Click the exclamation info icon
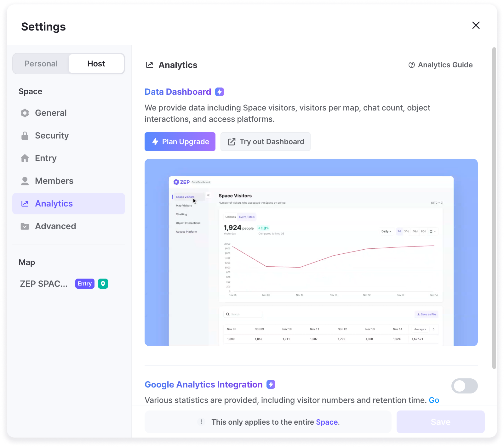 tap(201, 422)
